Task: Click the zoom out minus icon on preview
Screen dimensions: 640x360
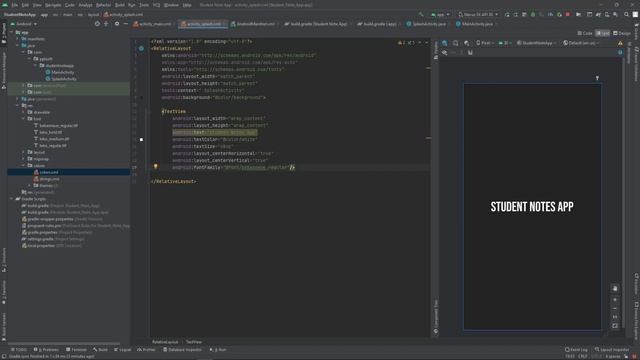Action: 615,309
